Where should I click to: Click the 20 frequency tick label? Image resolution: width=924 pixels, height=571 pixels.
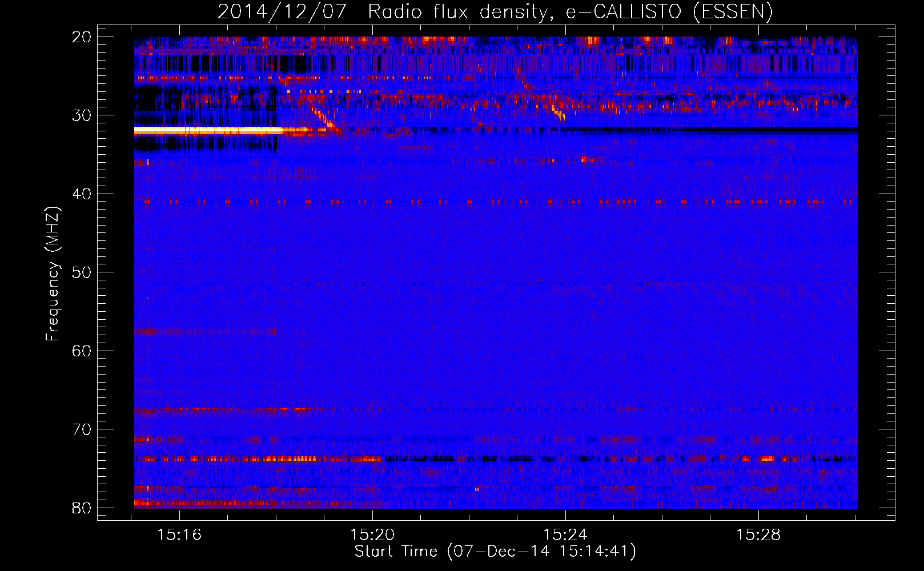click(82, 37)
